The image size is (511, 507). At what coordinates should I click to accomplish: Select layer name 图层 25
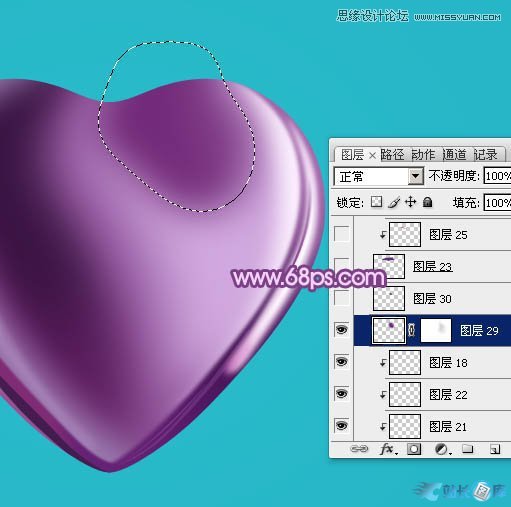[448, 235]
